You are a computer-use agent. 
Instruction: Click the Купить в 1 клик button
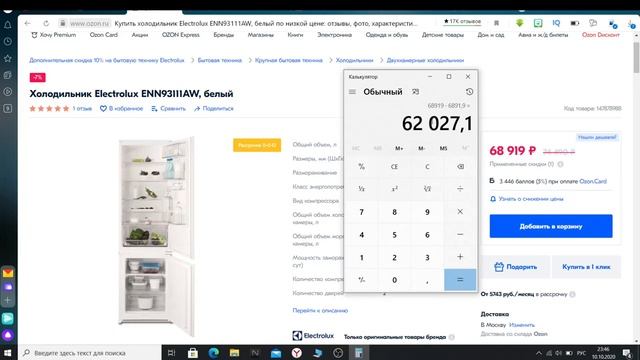pyautogui.click(x=586, y=267)
